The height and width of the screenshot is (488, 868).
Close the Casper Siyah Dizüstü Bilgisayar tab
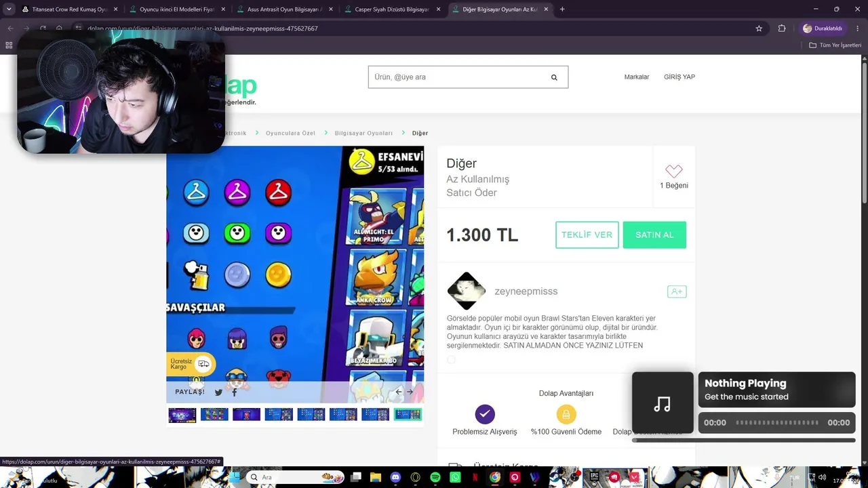(x=438, y=9)
